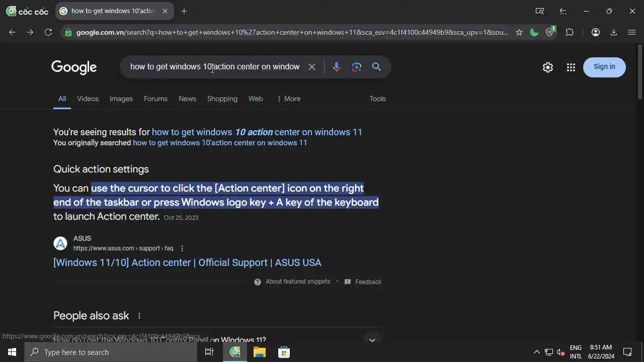Click the muted volume tray icon

pos(561,352)
